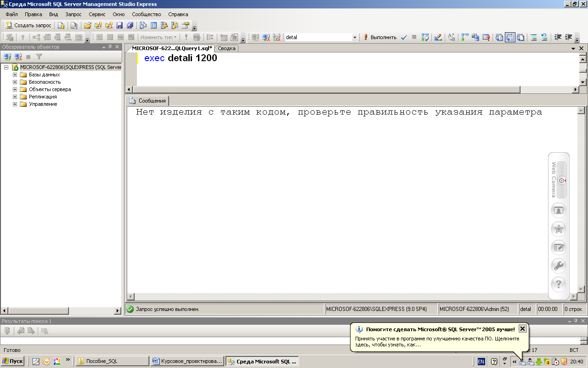588x368 pixels.
Task: Open the Правка menu
Action: click(x=34, y=14)
